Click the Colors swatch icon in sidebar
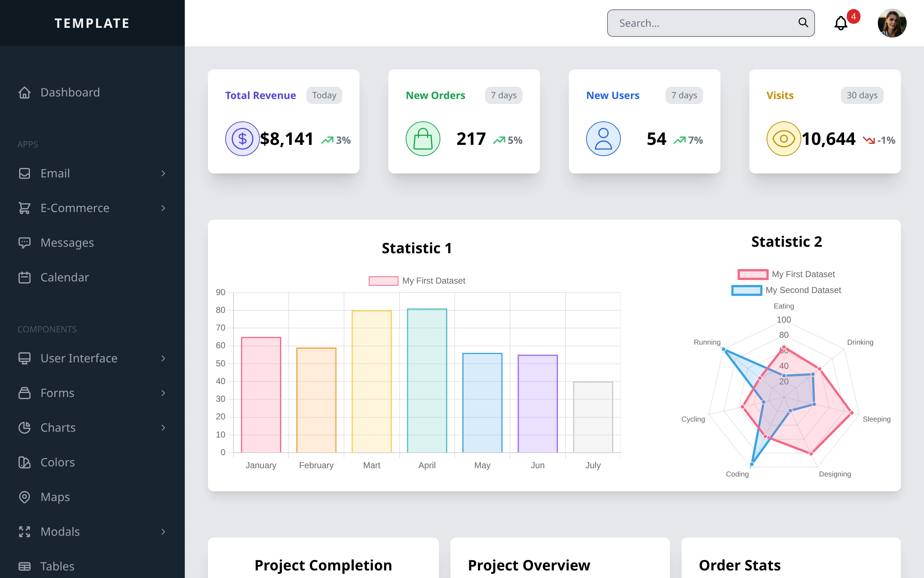 tap(25, 462)
